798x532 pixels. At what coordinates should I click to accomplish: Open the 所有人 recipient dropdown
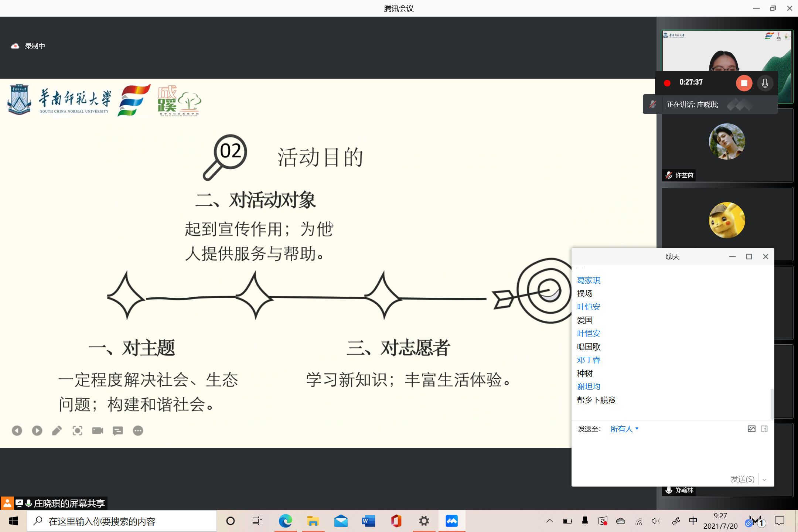[x=624, y=429]
